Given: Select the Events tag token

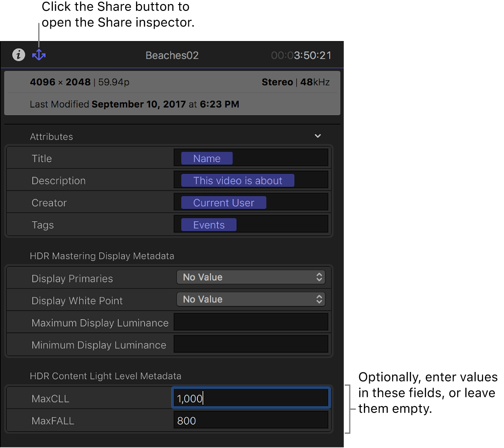Looking at the screenshot, I should (209, 224).
